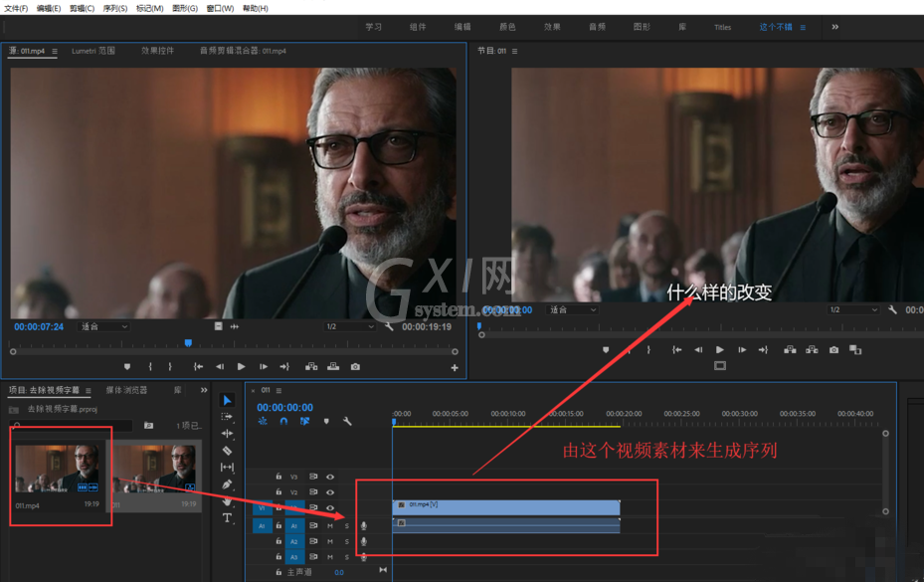The image size is (924, 582).
Task: Switch to 媒体浏览器 tab
Action: point(126,390)
